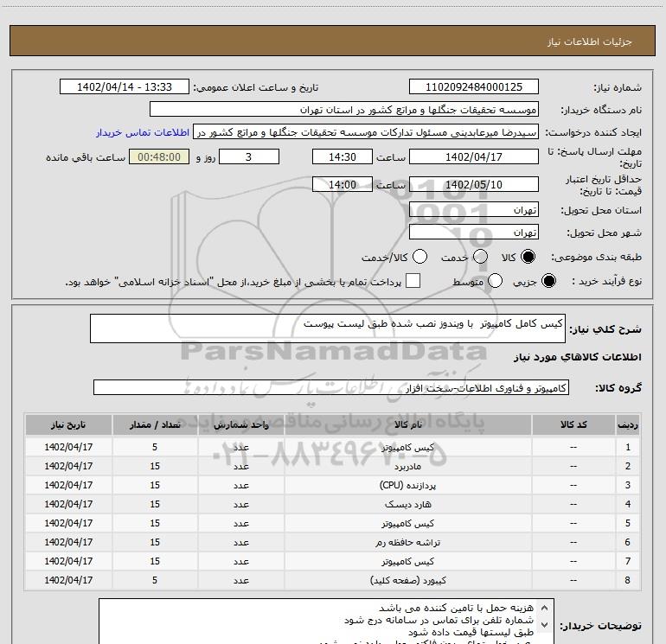This screenshot has height=644, width=666.
Task: Click quantity 5 in کیبورد row
Action: click(x=155, y=580)
